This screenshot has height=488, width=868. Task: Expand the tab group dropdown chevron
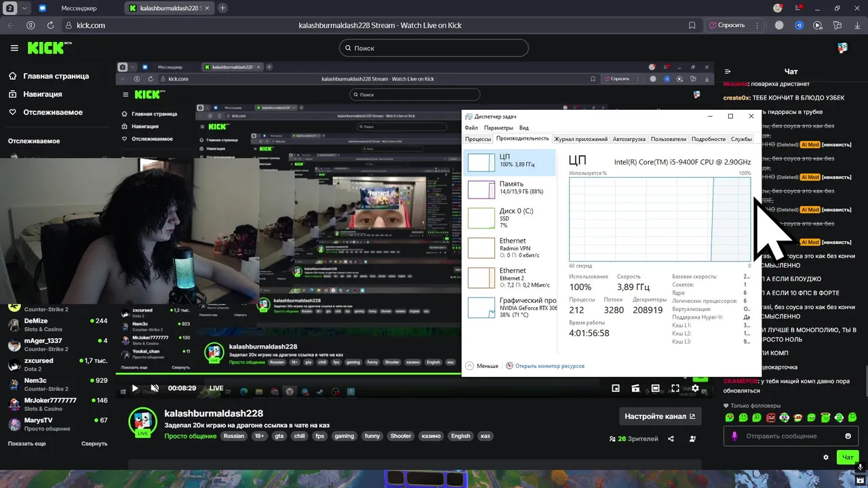[x=25, y=8]
